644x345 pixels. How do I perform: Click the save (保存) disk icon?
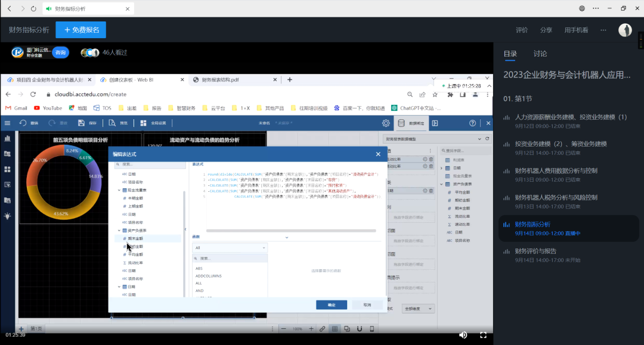click(81, 123)
